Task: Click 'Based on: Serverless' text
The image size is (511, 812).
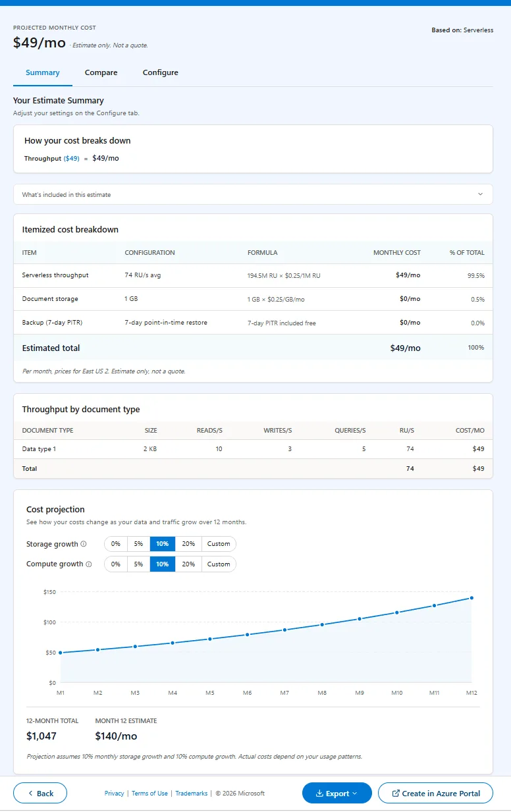Action: 462,30
